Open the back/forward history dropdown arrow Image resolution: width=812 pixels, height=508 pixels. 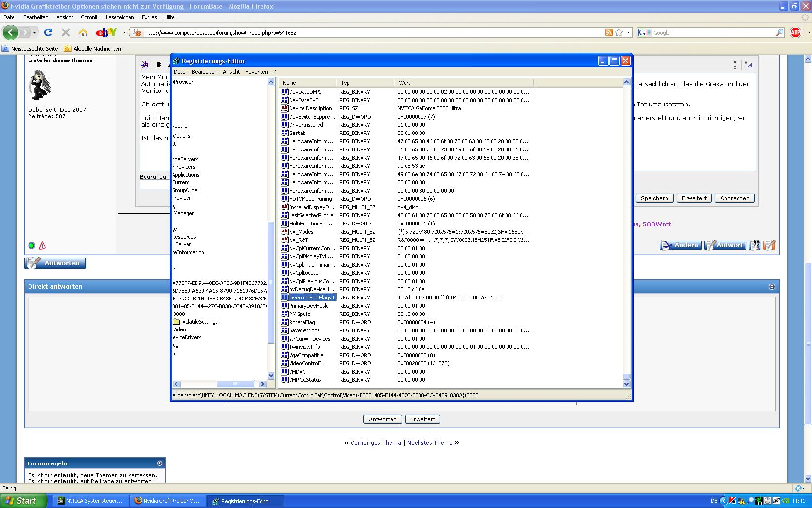click(x=34, y=32)
